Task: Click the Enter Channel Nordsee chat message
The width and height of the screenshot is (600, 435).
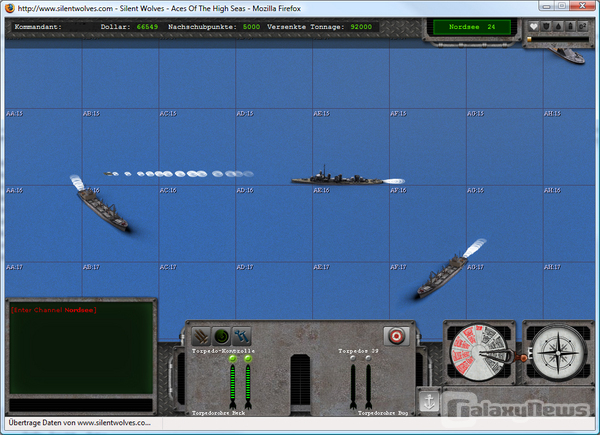Action: pos(53,310)
